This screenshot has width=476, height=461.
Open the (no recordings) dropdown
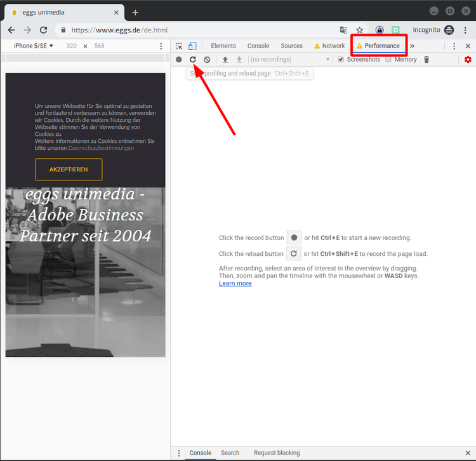pos(290,60)
